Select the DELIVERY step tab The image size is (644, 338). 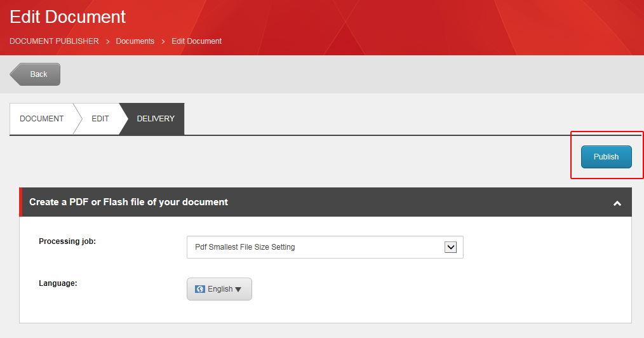156,119
